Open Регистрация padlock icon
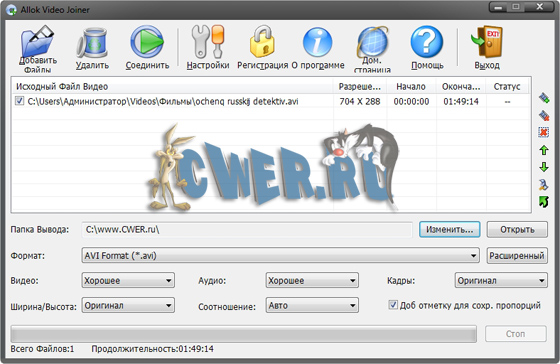Viewport: 560px width, 364px height. pos(262,41)
